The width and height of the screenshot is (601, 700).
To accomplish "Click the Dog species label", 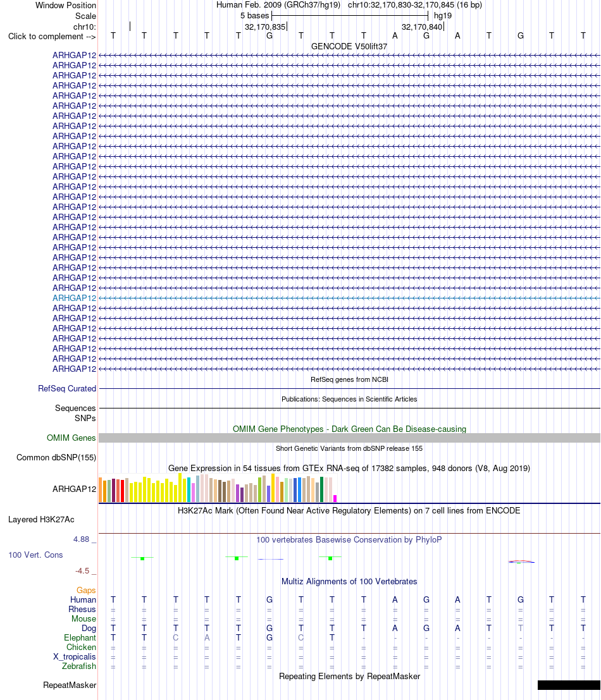I will pos(89,629).
